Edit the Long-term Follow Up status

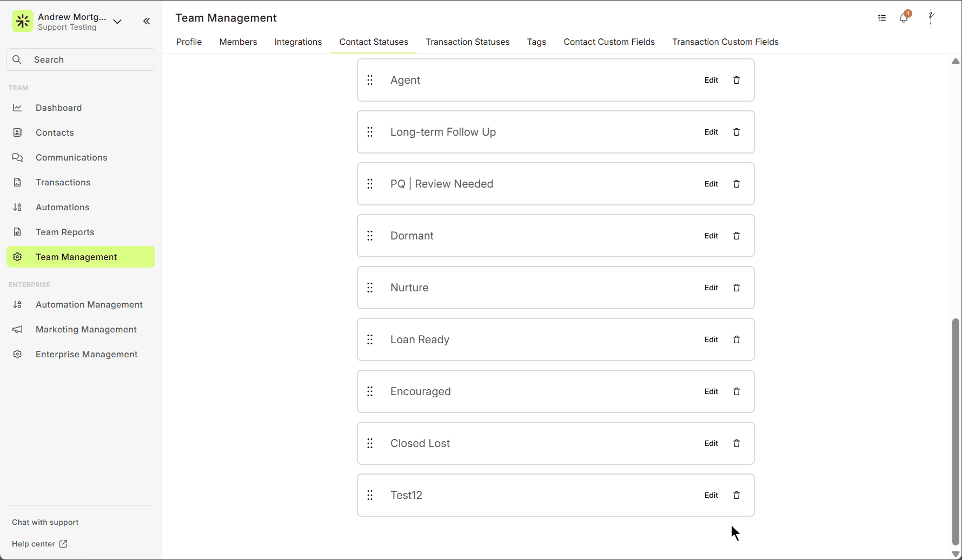point(711,132)
